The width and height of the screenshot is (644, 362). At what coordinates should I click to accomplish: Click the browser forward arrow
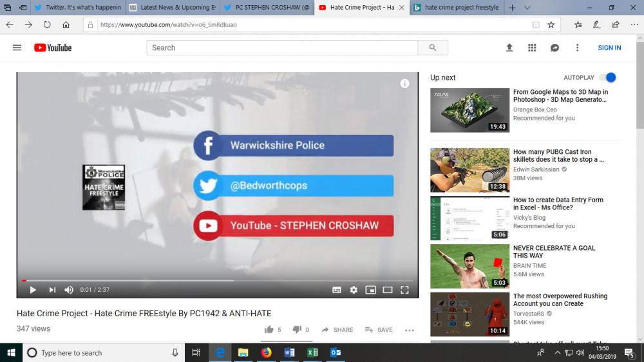click(28, 24)
